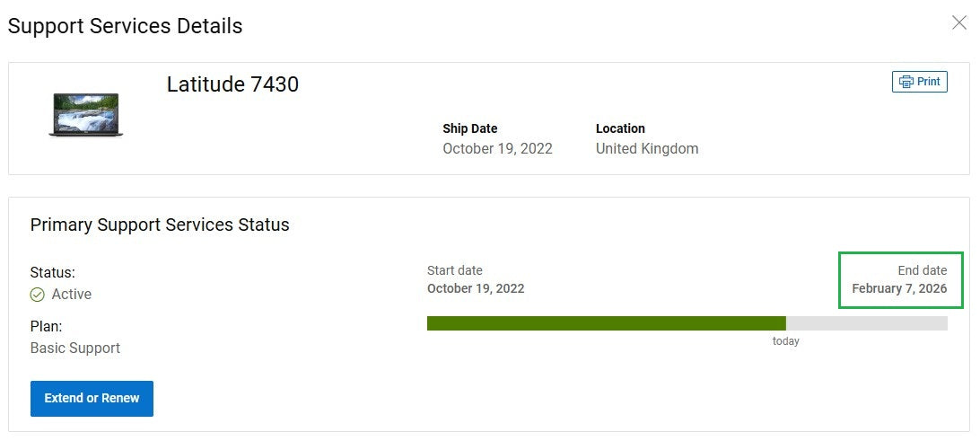Select the Latitude 7430 laptop thumbnail

(85, 115)
